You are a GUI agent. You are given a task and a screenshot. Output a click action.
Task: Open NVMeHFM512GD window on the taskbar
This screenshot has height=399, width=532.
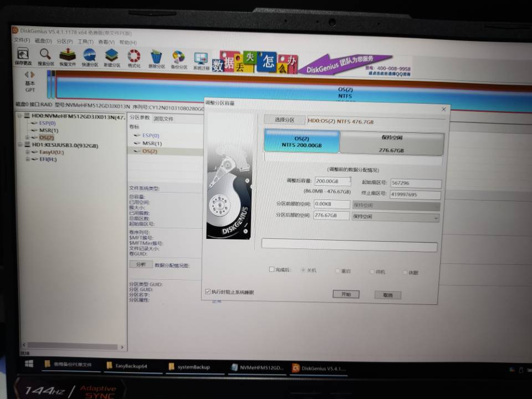pos(257,367)
